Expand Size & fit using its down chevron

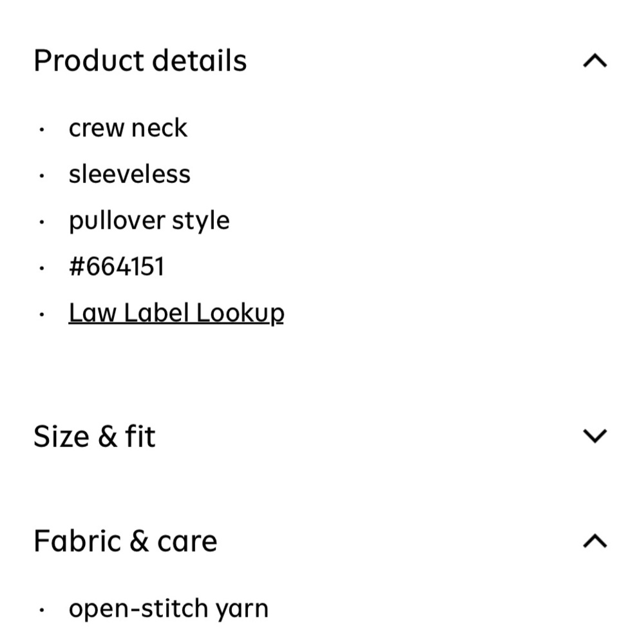pyautogui.click(x=594, y=436)
